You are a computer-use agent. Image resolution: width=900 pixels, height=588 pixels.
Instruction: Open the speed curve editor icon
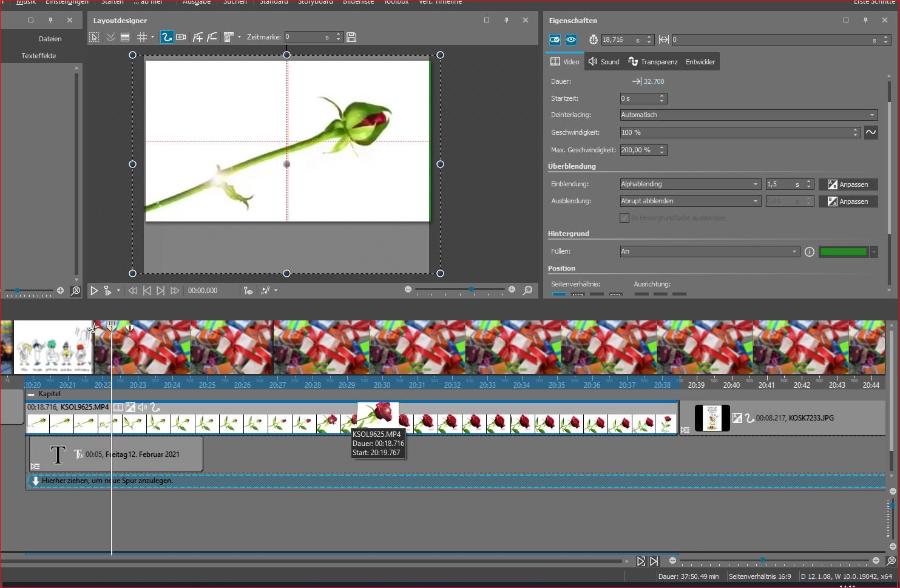[871, 132]
